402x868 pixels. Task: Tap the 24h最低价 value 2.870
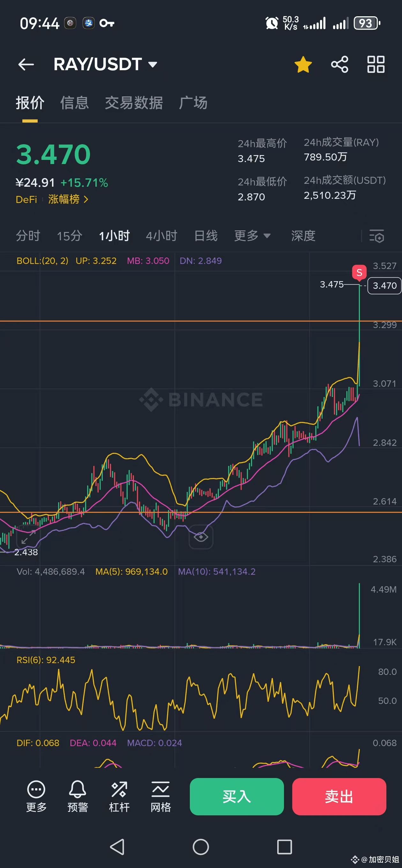click(251, 197)
